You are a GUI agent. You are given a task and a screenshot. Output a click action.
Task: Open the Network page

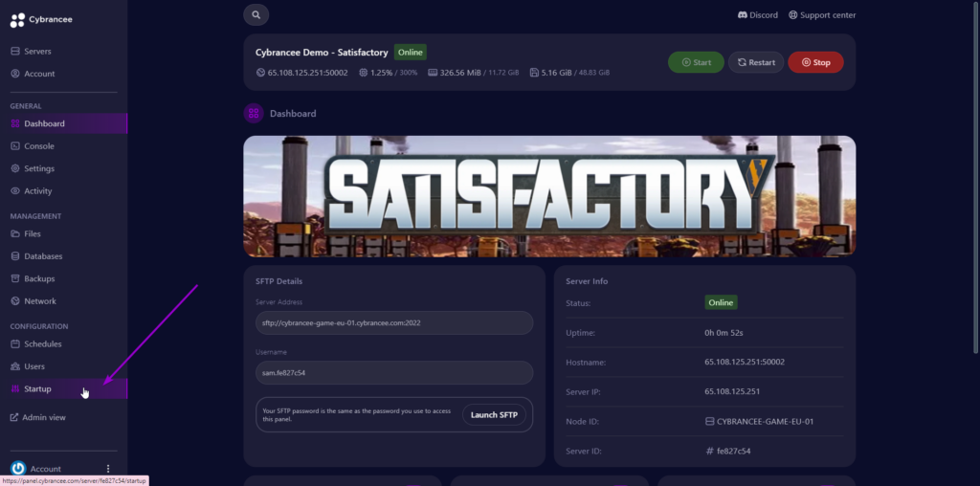[64, 301]
